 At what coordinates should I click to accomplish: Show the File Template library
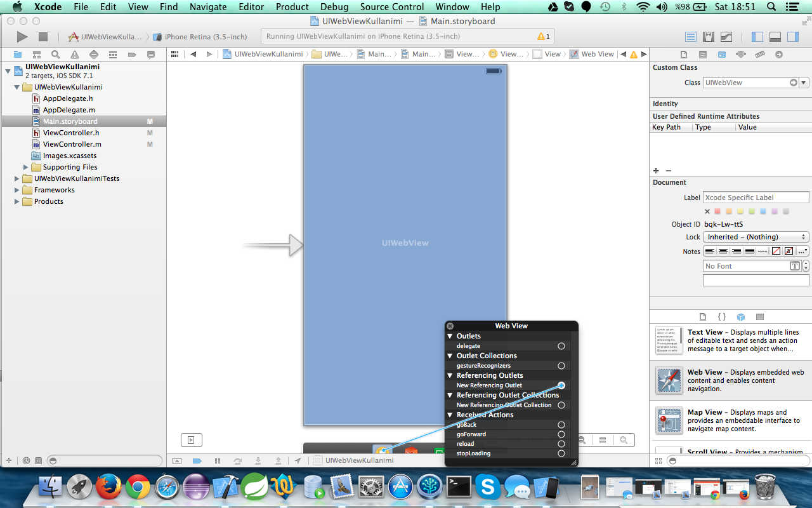[x=703, y=317]
